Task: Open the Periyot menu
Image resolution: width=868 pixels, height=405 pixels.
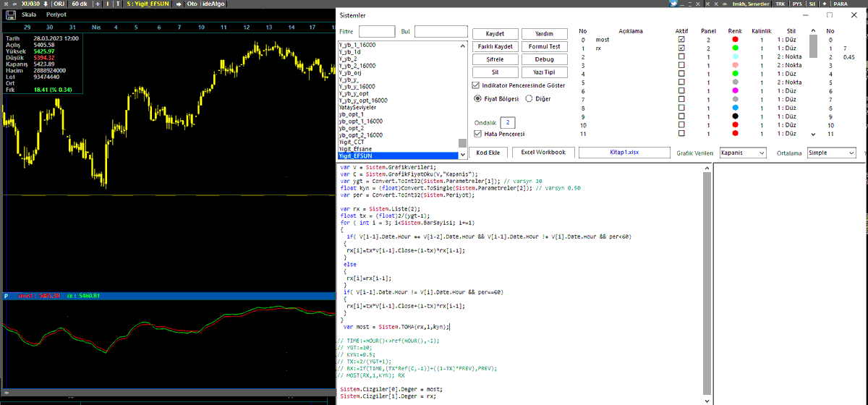Action: (56, 14)
